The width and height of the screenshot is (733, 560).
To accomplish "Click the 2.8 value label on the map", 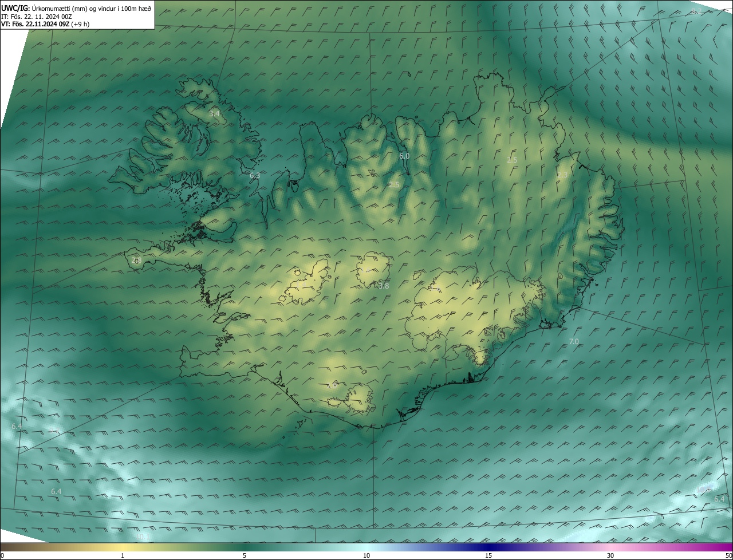I will pyautogui.click(x=136, y=261).
